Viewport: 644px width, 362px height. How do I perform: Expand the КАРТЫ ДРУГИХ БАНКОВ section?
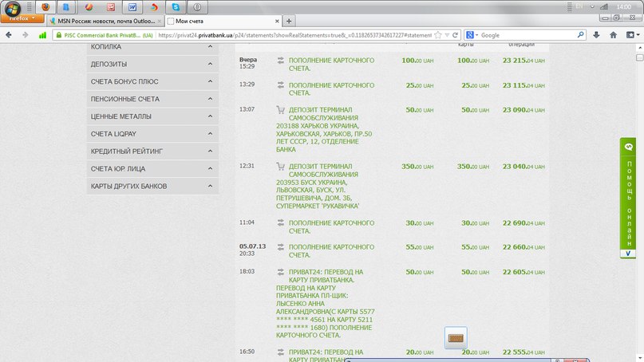(152, 187)
